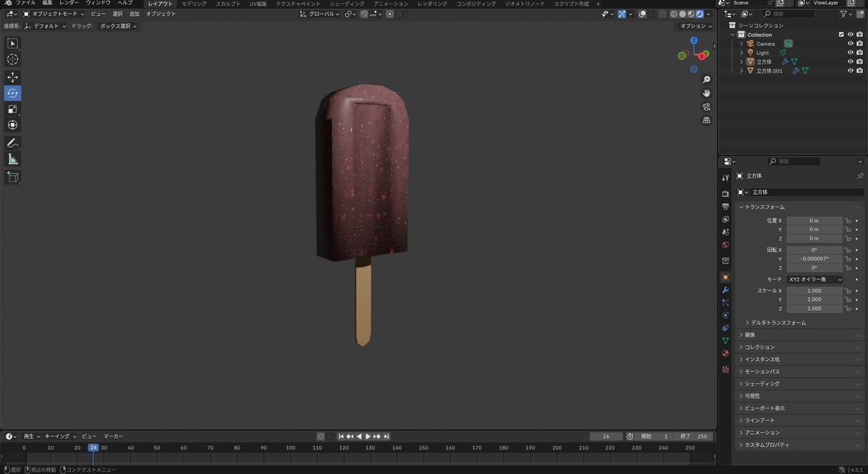
Task: Switch to the シェーディング workspace tab
Action: [347, 4]
